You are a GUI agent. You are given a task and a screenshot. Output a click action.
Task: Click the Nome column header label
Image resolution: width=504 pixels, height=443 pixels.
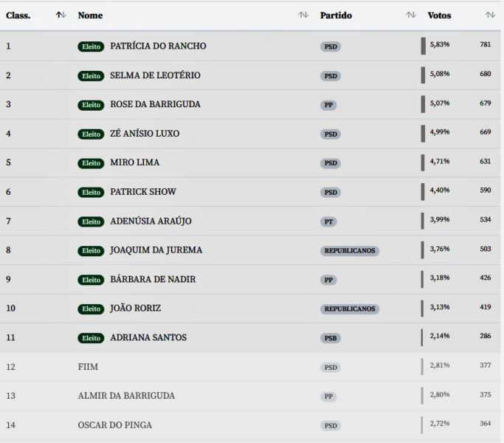(x=90, y=16)
